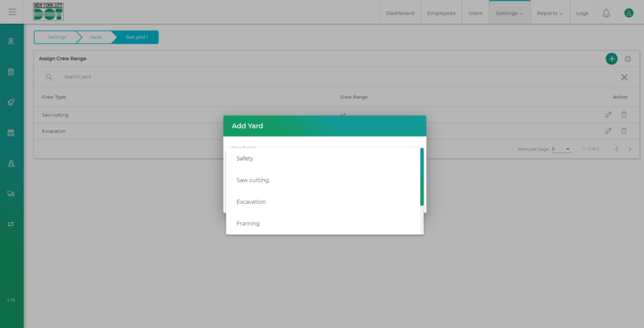644x328 pixels.
Task: Navigate to Yards breadcrumb
Action: click(96, 37)
